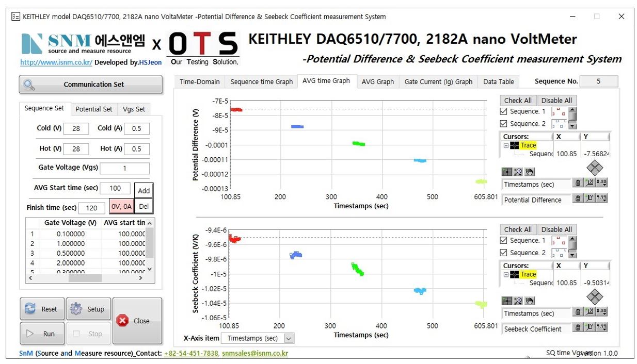The height and width of the screenshot is (364, 637).
Task: Click the Reset button with refresh icon
Action: coord(42,309)
